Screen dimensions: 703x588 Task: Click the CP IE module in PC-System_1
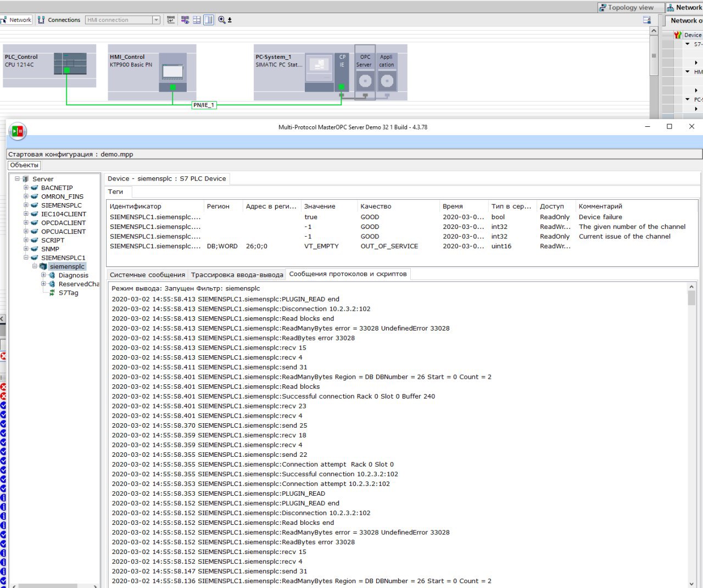(342, 72)
